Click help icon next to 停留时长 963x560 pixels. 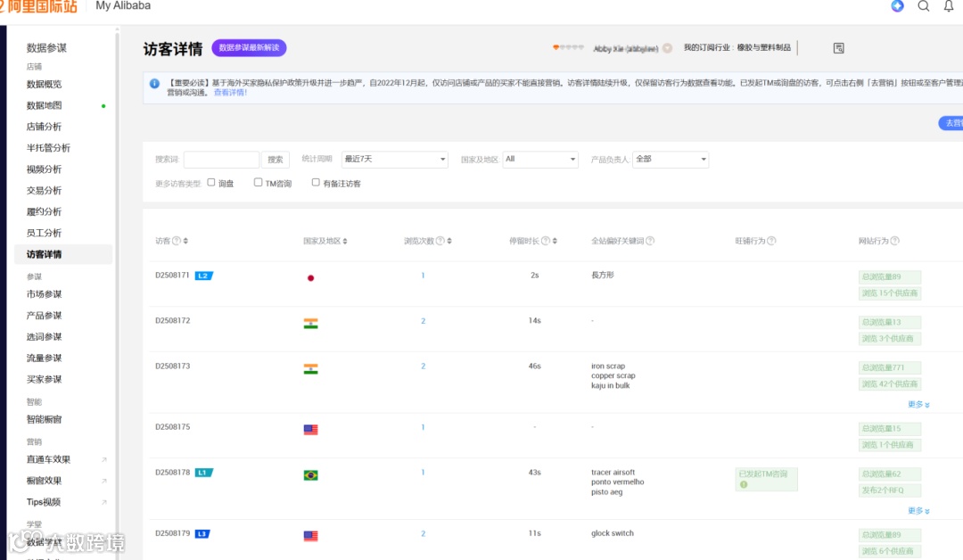546,241
